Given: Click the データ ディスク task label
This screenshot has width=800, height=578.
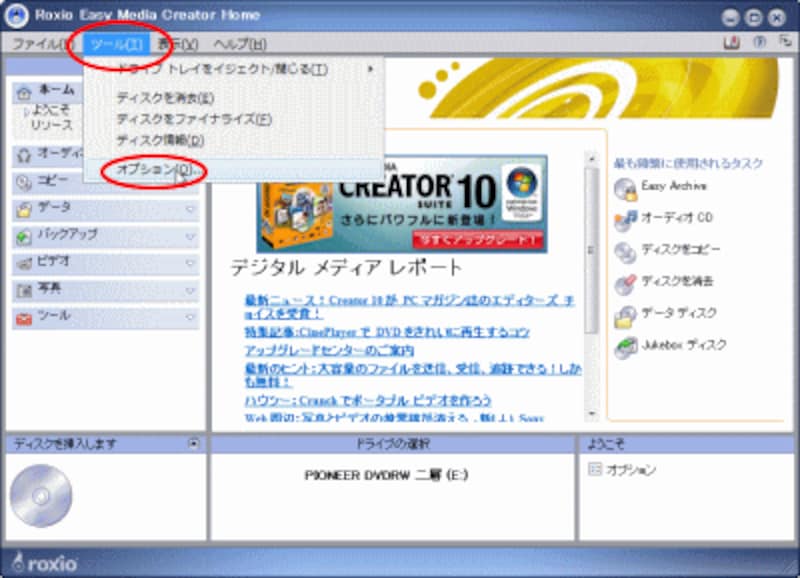Looking at the screenshot, I should 679,313.
